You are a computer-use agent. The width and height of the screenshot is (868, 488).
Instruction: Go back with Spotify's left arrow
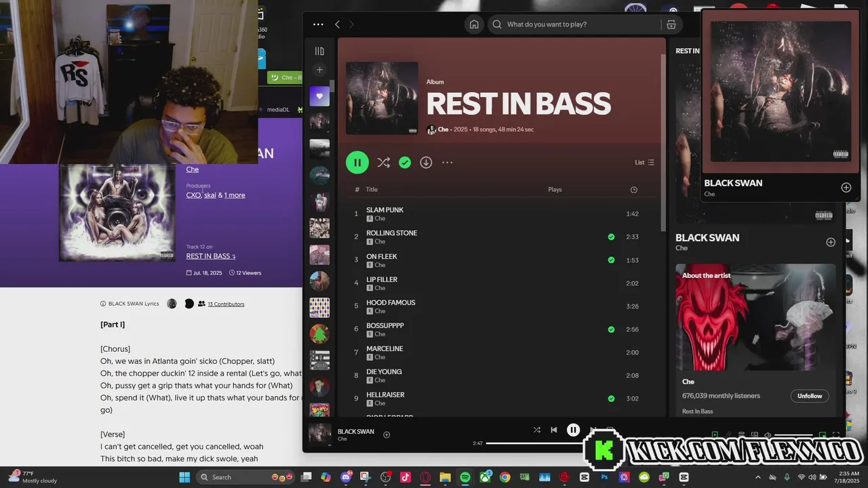point(337,24)
